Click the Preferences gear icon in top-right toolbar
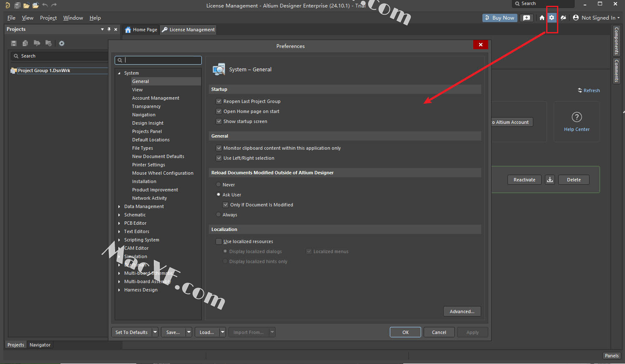Image resolution: width=625 pixels, height=364 pixels. pos(552,18)
